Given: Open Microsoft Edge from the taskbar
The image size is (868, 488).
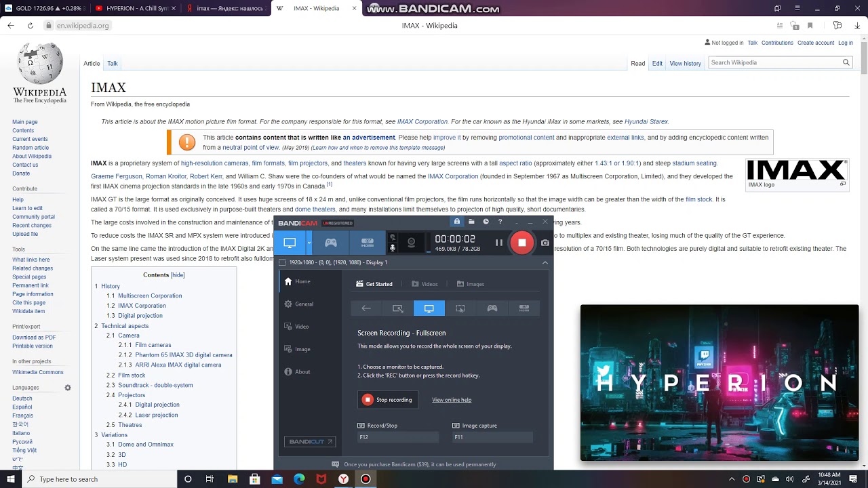Looking at the screenshot, I should point(299,479).
